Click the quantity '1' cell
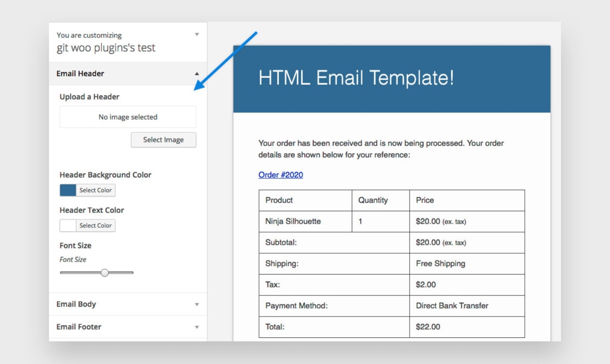Image resolution: width=610 pixels, height=364 pixels. 381,222
